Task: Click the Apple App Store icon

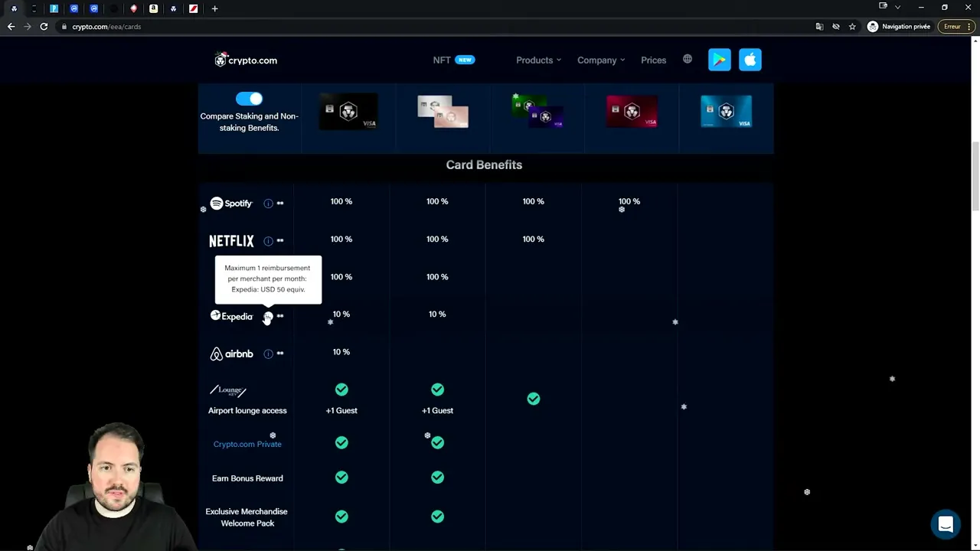Action: point(750,60)
